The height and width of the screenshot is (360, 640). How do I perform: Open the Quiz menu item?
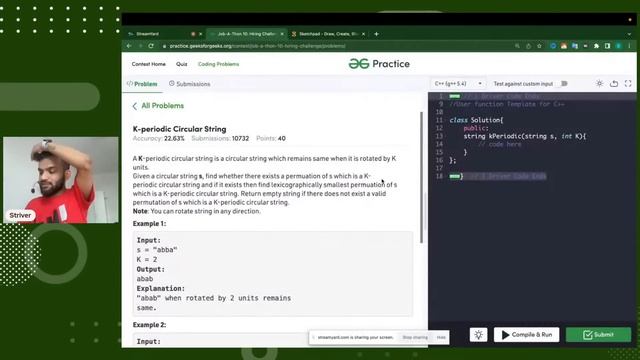(x=182, y=64)
